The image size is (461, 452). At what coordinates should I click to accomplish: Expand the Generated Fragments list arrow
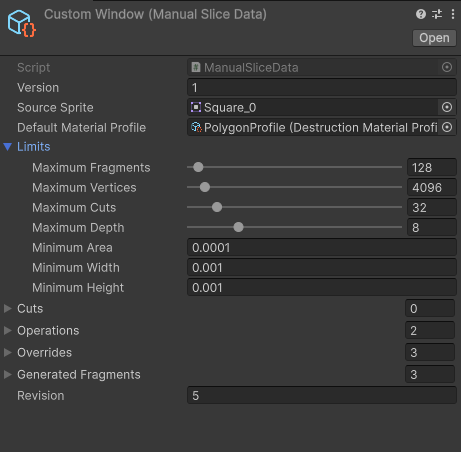click(7, 374)
